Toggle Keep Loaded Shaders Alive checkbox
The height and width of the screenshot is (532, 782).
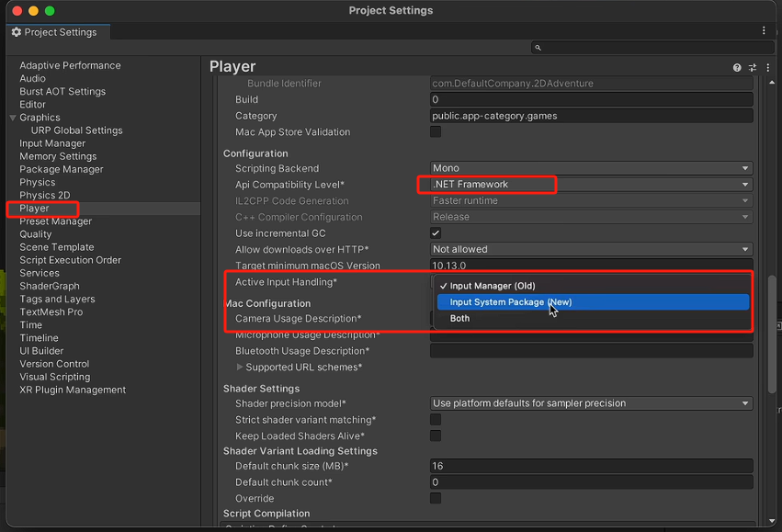[436, 436]
